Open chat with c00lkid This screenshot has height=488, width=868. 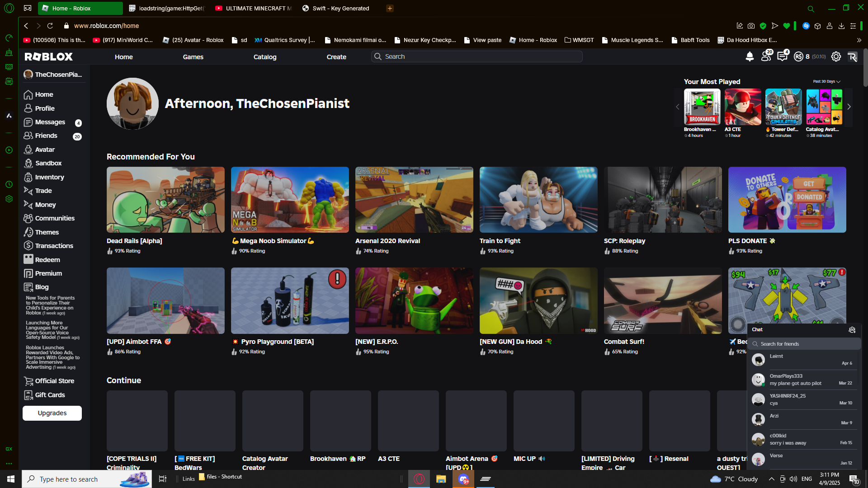pos(804,439)
